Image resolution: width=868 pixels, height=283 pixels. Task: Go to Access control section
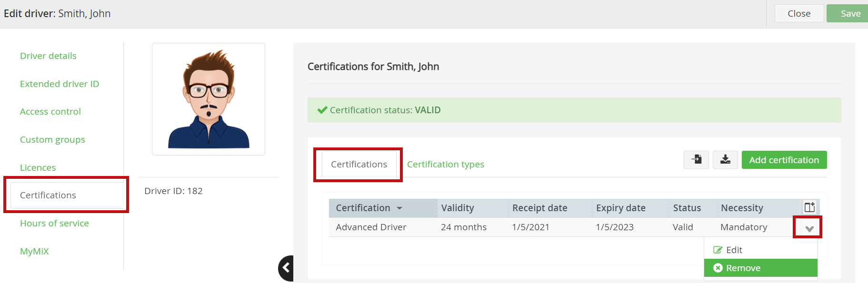coord(50,111)
